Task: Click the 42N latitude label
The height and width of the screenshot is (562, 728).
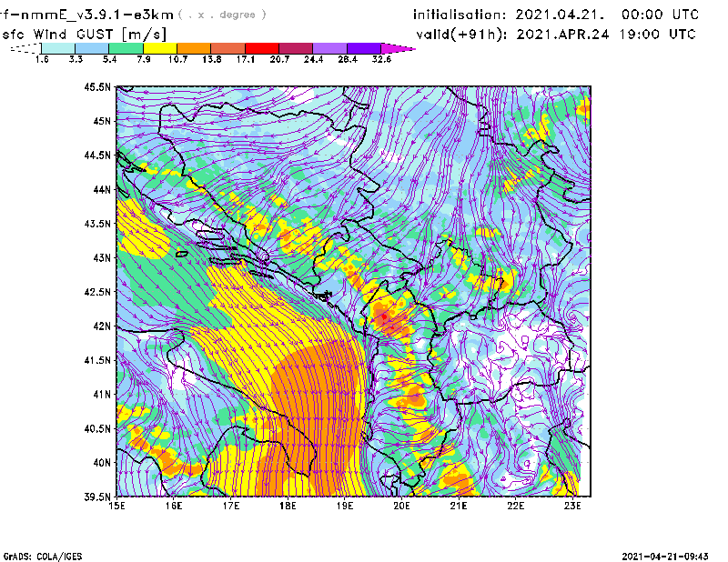Action: click(x=102, y=326)
